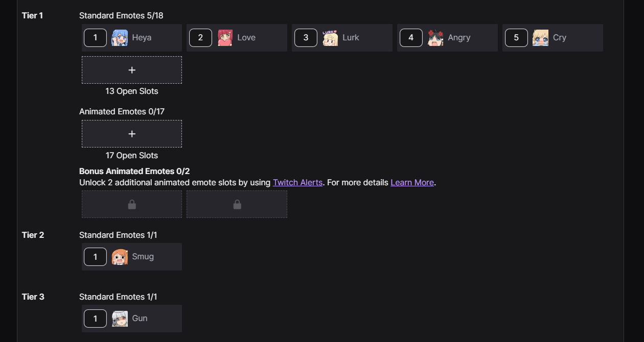Click the order number box beside Gun
This screenshot has width=644, height=342.
95,319
